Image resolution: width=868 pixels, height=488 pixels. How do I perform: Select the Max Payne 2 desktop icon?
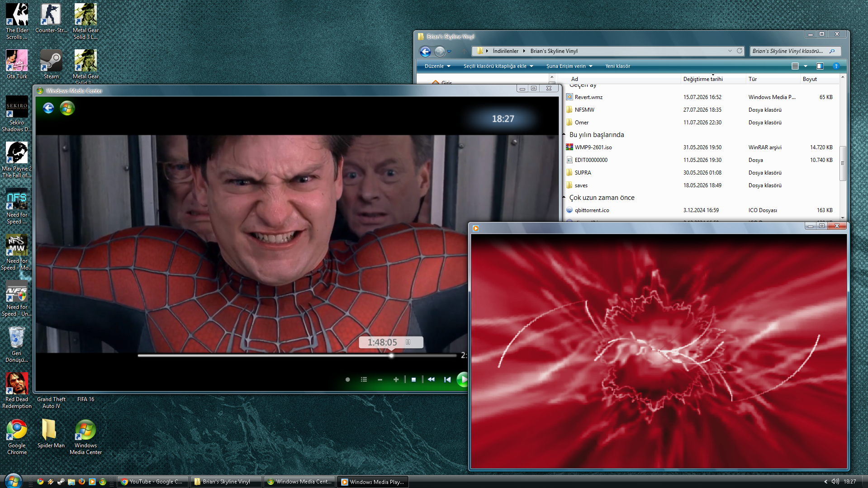coord(17,160)
